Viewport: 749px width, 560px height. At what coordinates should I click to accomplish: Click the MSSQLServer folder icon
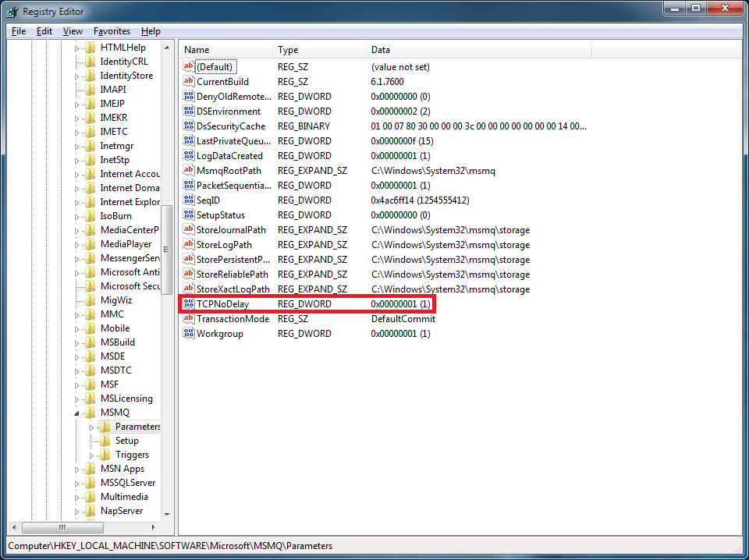point(90,483)
